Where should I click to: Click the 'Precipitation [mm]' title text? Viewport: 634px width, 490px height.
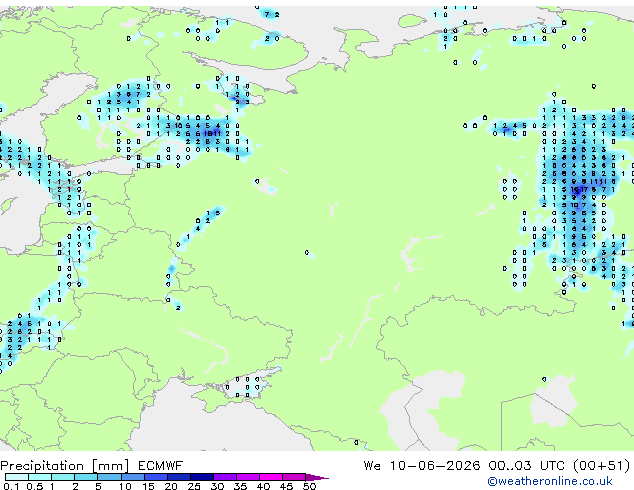tap(65, 466)
